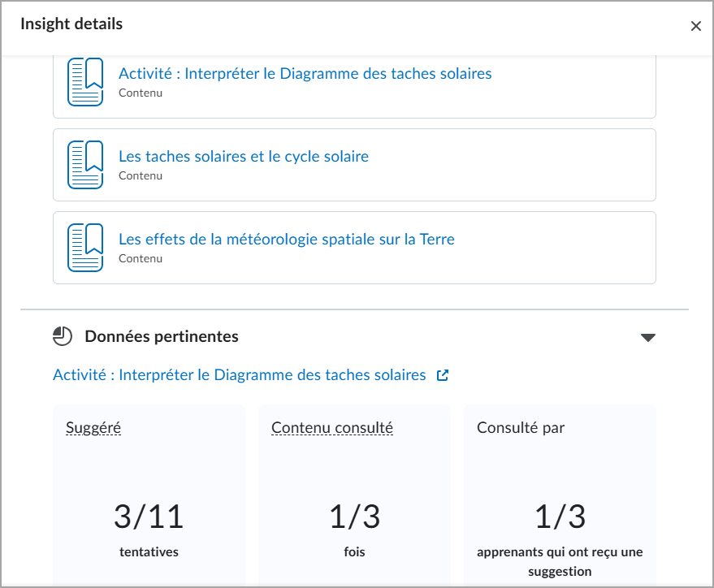Click the content icon for Les taches solaires
This screenshot has width=714, height=588.
click(85, 165)
